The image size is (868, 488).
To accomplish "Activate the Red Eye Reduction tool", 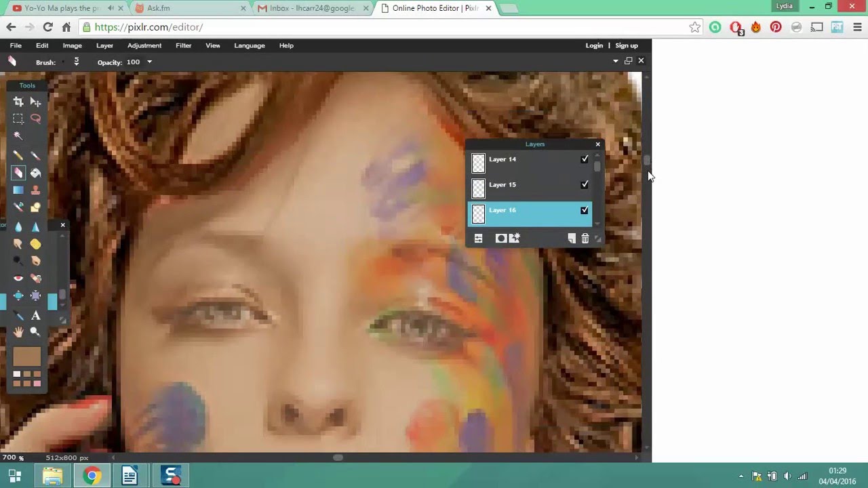I will pos(18,279).
